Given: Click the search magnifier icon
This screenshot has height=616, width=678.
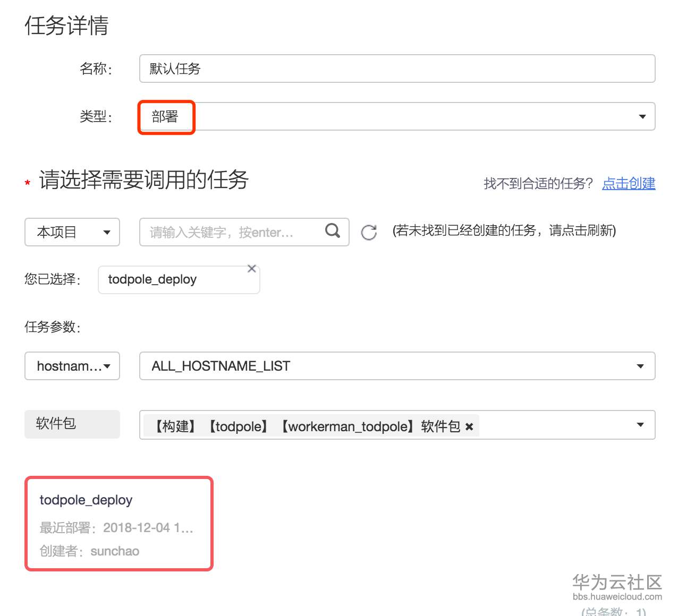Looking at the screenshot, I should [x=332, y=231].
